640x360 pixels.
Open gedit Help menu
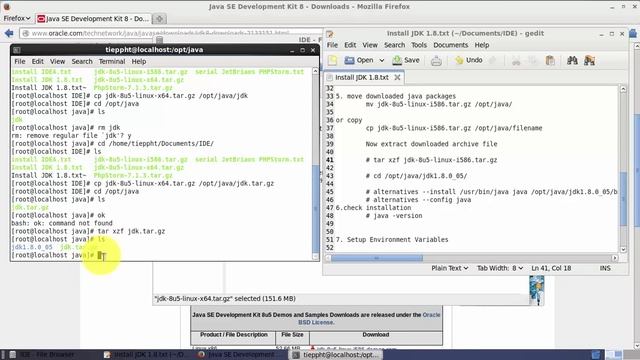(x=482, y=45)
